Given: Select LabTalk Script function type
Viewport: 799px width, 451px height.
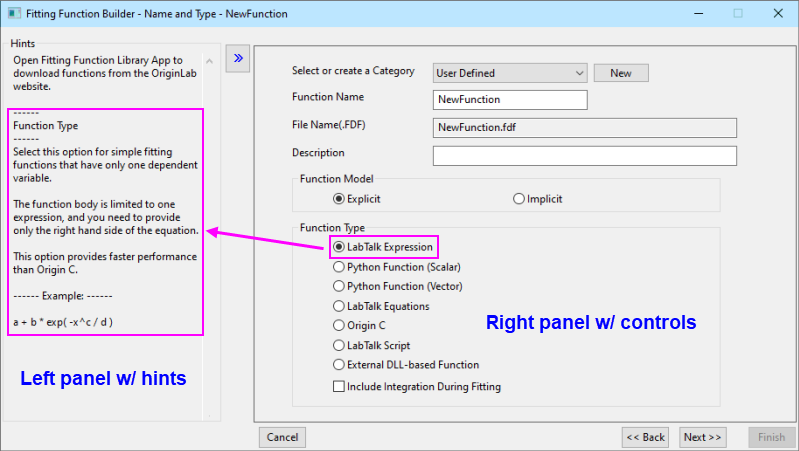Looking at the screenshot, I should (339, 345).
